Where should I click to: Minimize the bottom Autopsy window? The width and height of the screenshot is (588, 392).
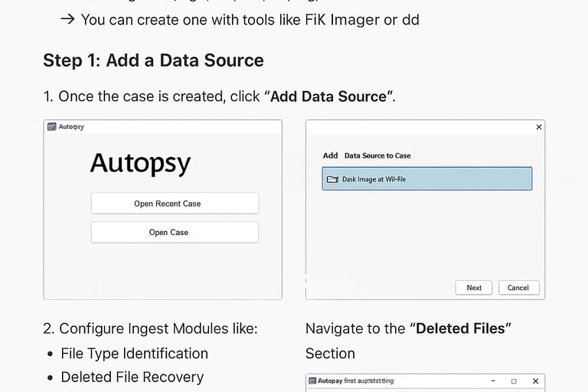493,381
